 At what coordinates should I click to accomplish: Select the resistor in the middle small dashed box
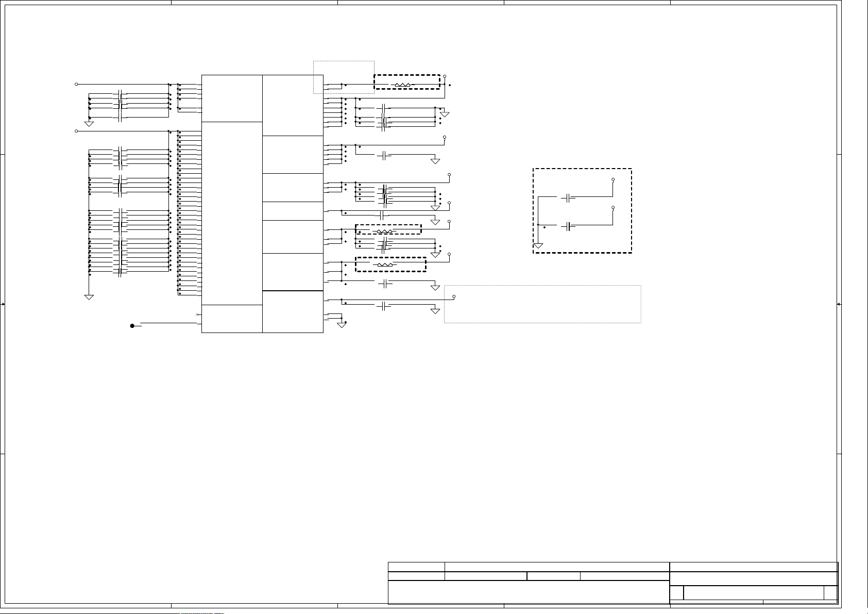(x=385, y=232)
